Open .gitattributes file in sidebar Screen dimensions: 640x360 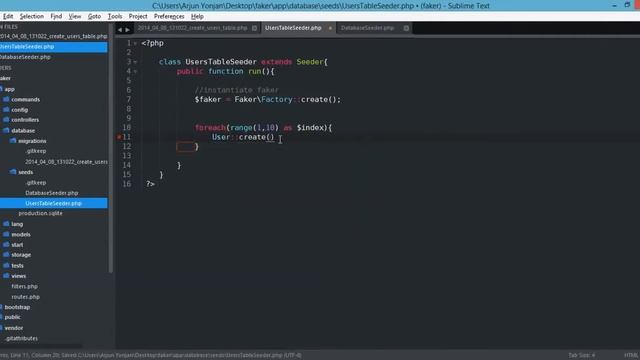coord(21,338)
